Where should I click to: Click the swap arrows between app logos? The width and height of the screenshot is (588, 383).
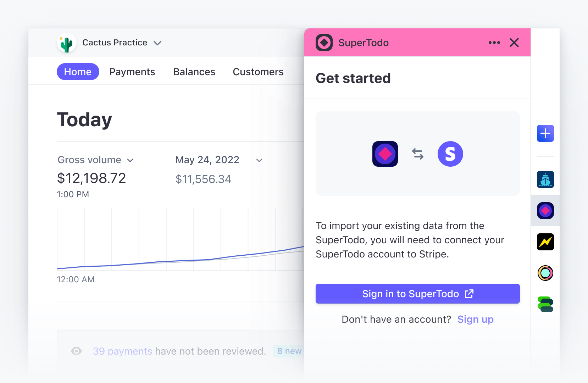418,154
